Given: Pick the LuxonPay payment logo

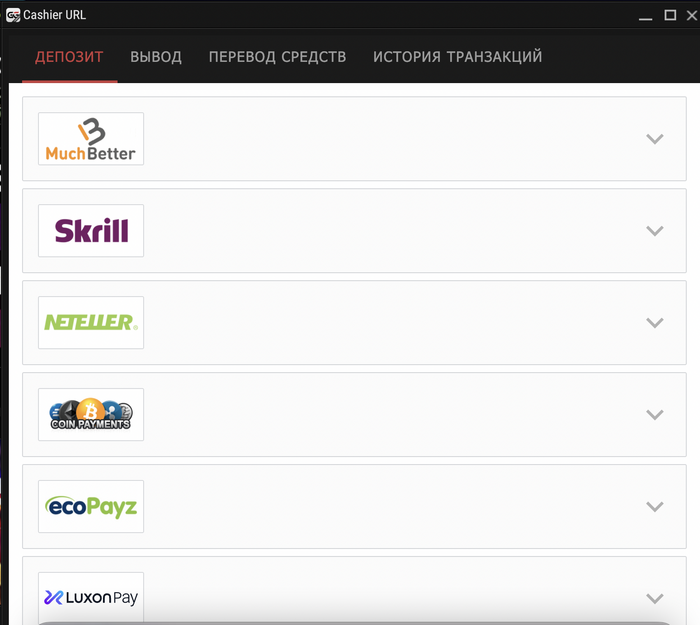Looking at the screenshot, I should point(91,598).
